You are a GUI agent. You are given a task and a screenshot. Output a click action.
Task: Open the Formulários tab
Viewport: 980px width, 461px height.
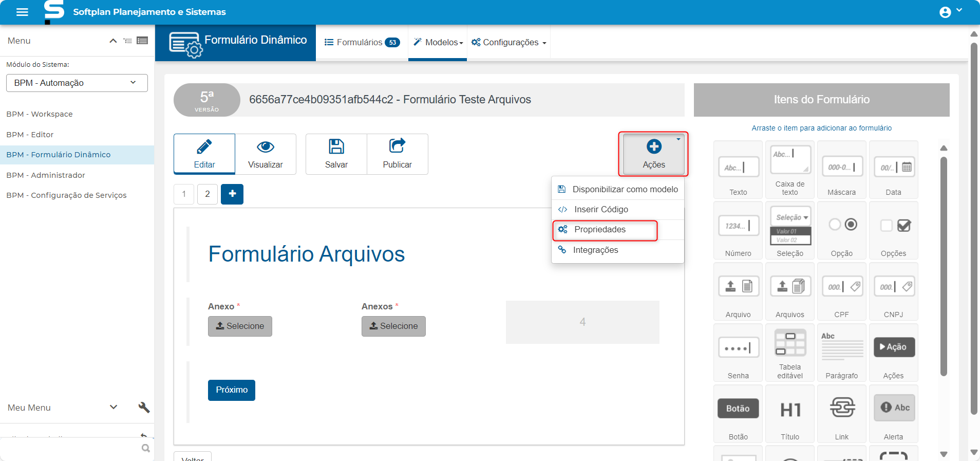tap(362, 43)
